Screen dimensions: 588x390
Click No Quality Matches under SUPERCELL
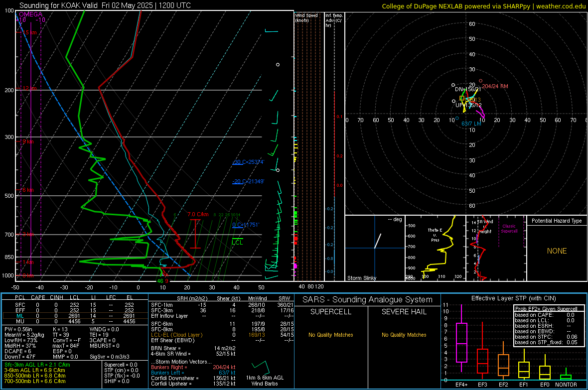pos(331,335)
